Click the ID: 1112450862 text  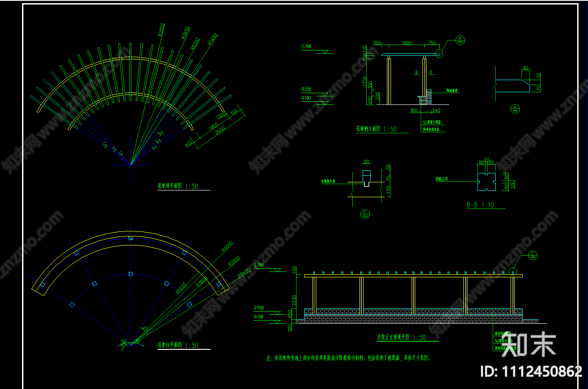click(x=531, y=371)
